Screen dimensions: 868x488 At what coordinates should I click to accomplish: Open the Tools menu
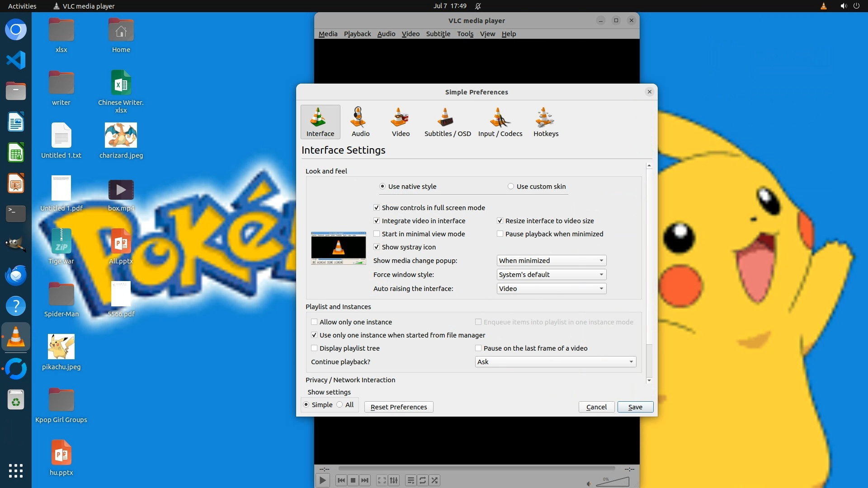(465, 34)
